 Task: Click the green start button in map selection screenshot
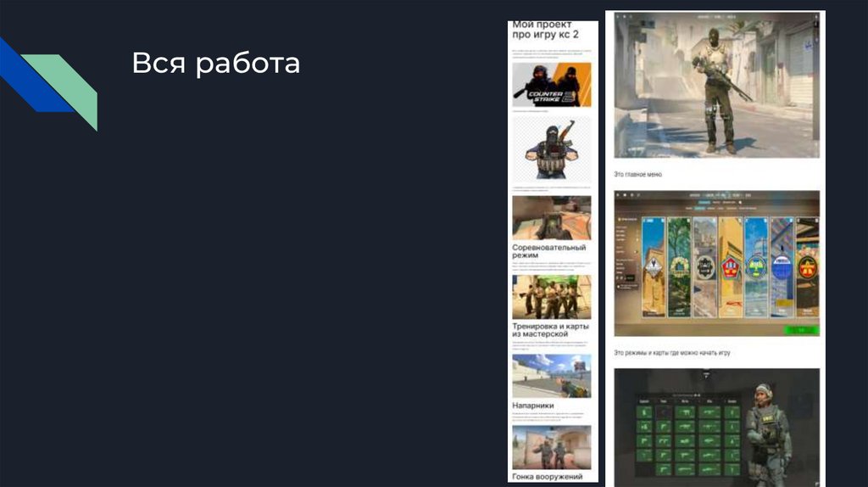click(801, 330)
